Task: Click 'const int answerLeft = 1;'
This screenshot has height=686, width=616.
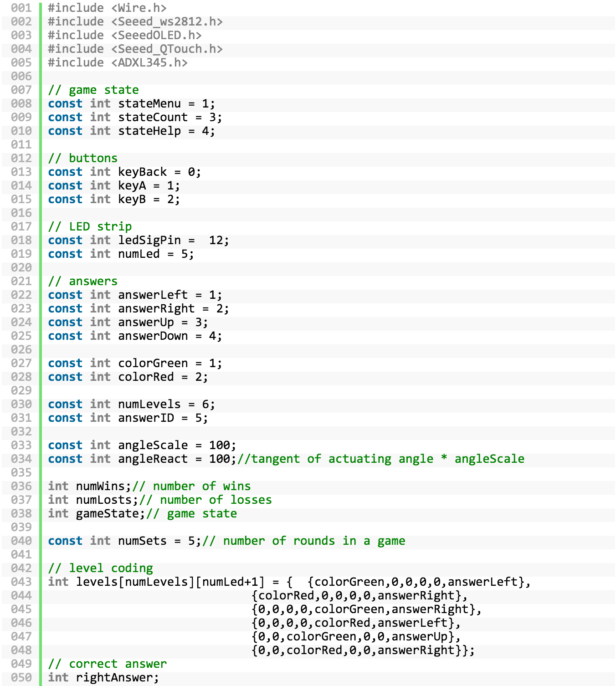Action: (x=135, y=295)
